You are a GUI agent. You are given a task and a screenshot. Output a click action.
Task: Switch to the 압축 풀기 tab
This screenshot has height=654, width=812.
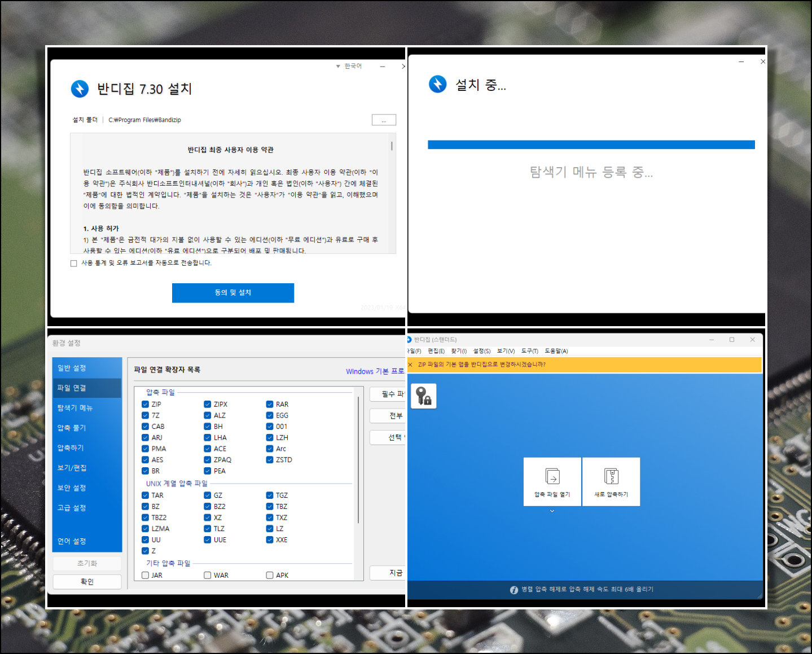tap(87, 428)
